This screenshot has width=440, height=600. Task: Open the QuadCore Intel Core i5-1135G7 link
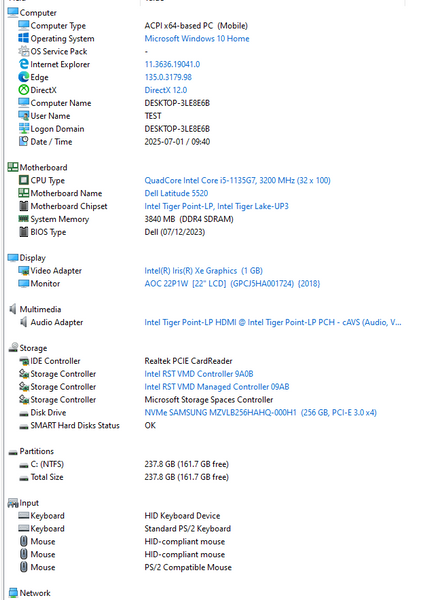(237, 180)
